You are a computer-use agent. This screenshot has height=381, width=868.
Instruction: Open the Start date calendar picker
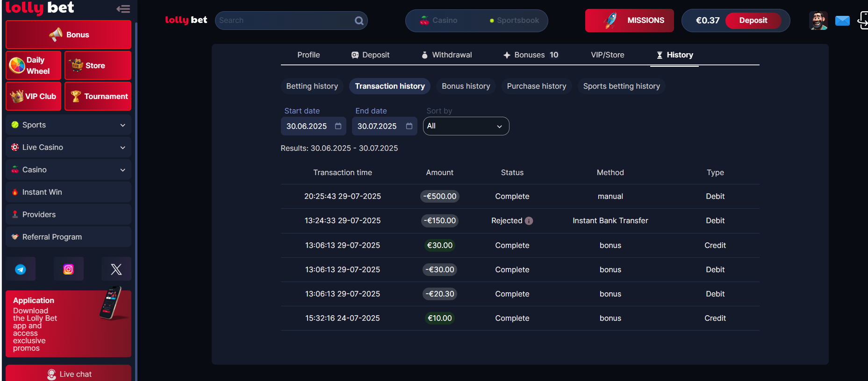coord(338,126)
